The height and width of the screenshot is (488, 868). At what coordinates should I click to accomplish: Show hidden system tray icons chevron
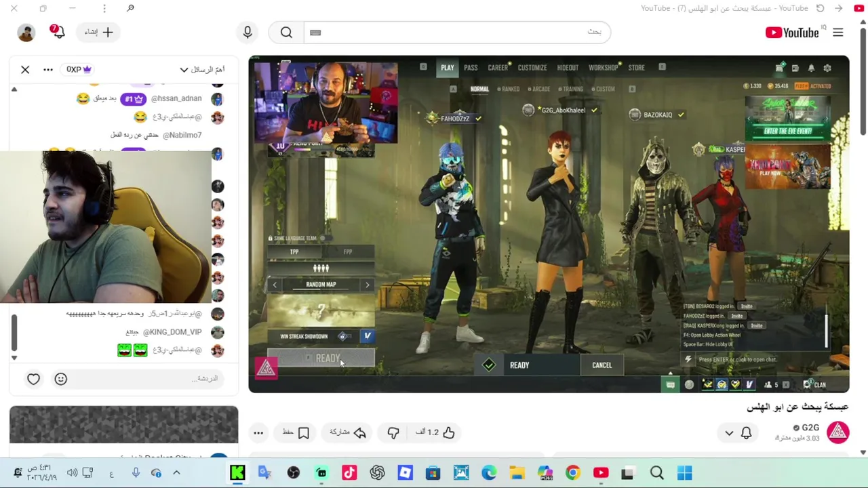[x=176, y=473]
